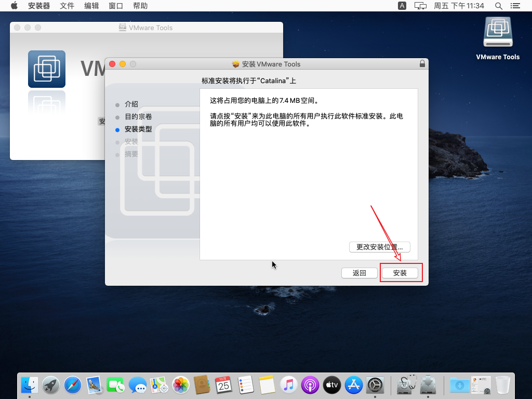Open System Preferences from the Dock
Screen dimensions: 532x399
[375, 385]
